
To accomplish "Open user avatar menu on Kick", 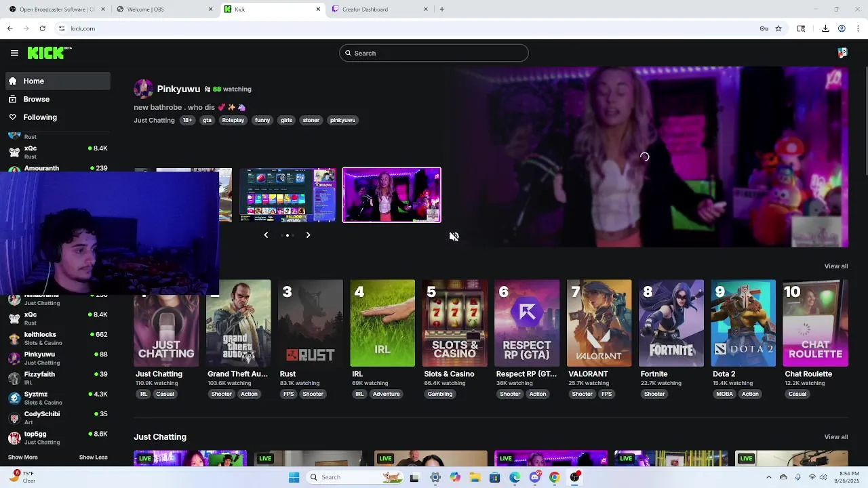I will (842, 53).
